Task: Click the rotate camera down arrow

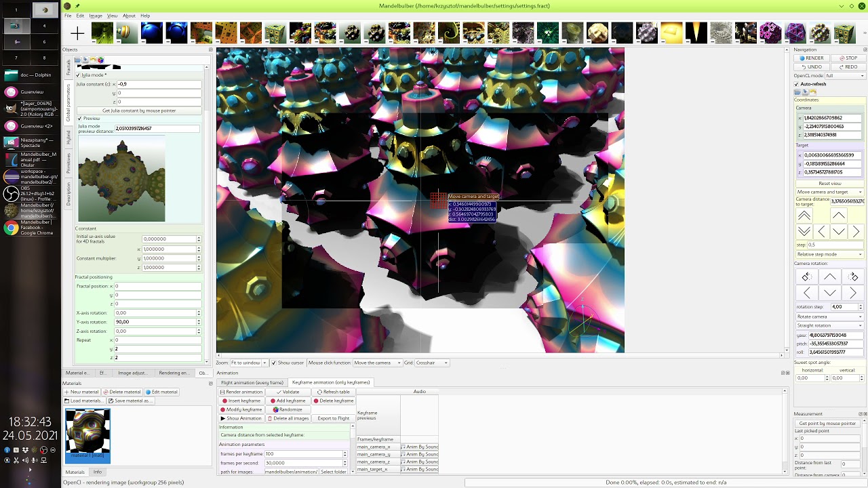Action: pyautogui.click(x=830, y=293)
